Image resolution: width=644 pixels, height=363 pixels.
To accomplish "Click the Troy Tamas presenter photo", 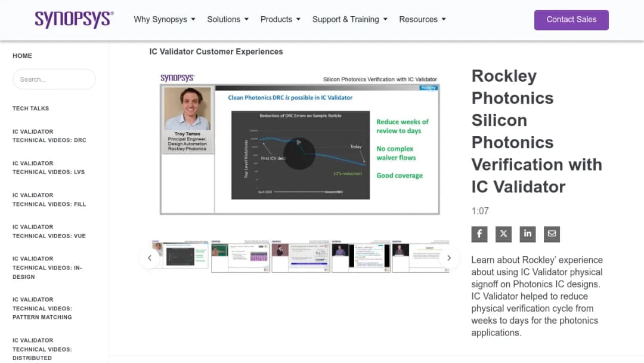I will coord(187,109).
